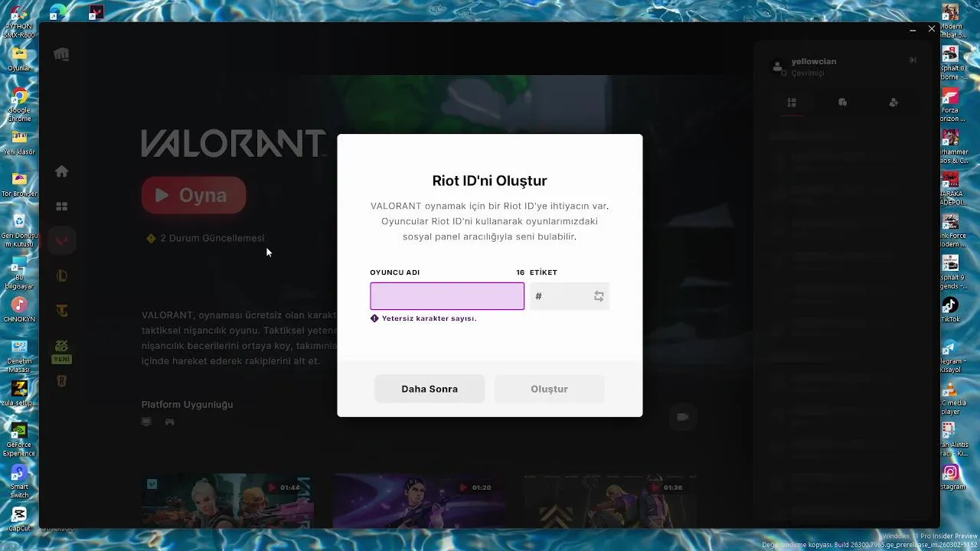
Task: Open the library grid icon in sidebar
Action: [x=62, y=207]
